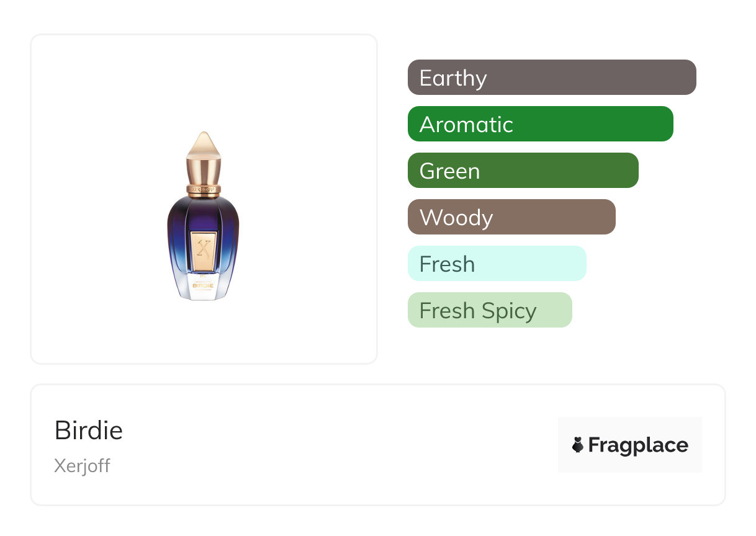Click the Fragplace logo text
The height and width of the screenshot is (536, 756).
[x=637, y=445]
